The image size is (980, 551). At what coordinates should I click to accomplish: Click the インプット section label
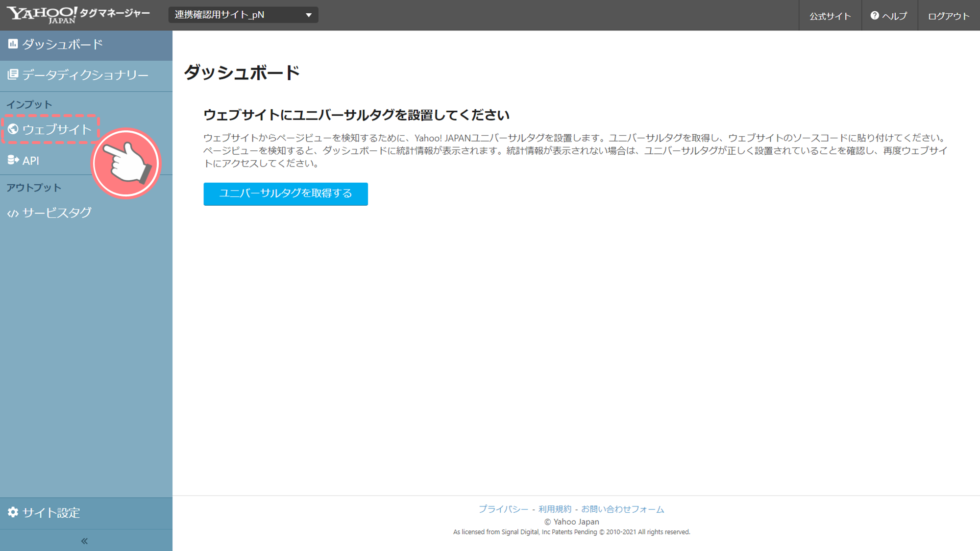(29, 104)
